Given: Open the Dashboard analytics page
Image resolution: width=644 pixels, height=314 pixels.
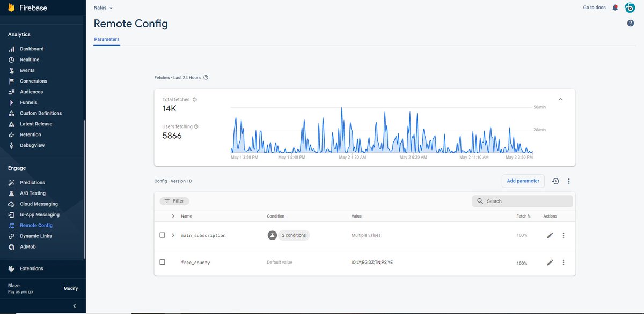Looking at the screenshot, I should click(x=32, y=49).
